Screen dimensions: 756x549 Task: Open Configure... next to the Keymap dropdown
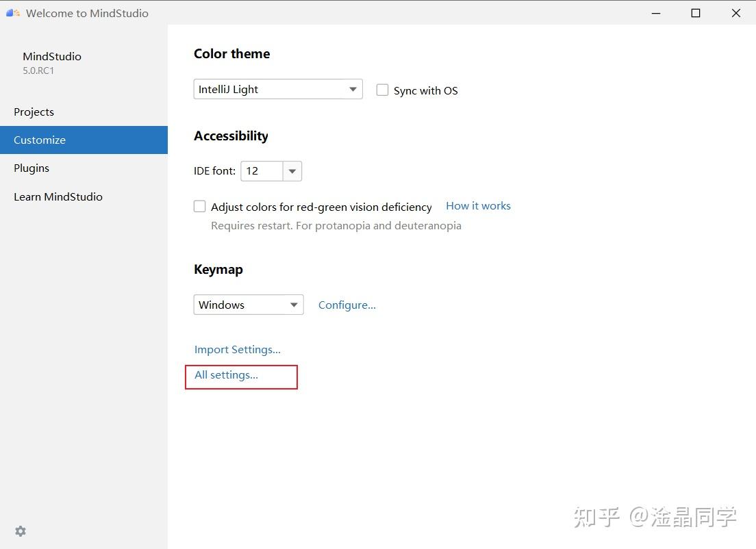[x=346, y=305]
